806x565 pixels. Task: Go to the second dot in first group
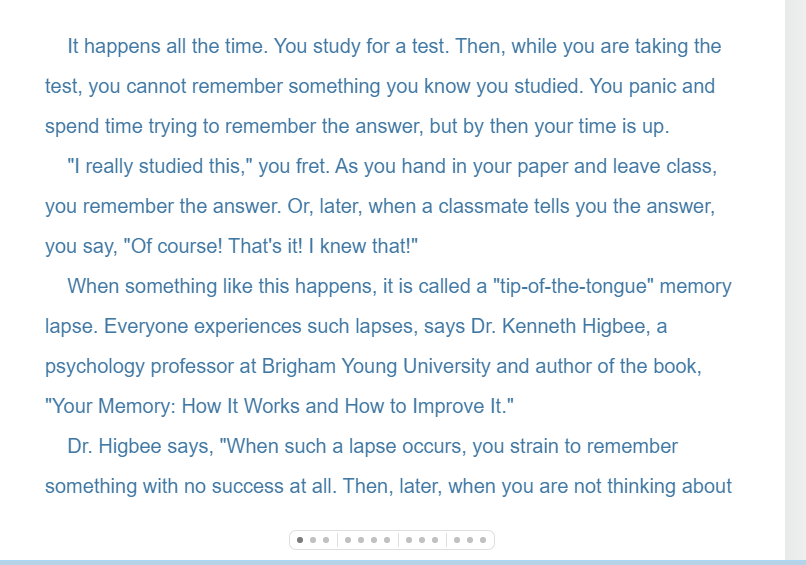point(313,540)
